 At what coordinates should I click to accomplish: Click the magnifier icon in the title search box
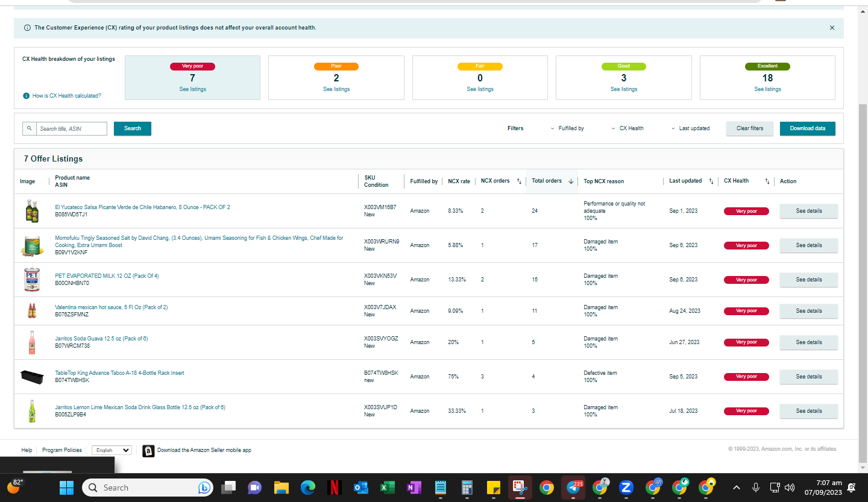click(x=30, y=128)
